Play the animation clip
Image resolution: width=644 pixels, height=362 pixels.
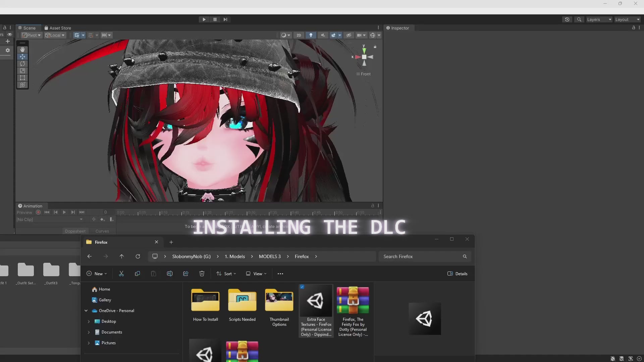[x=64, y=212]
